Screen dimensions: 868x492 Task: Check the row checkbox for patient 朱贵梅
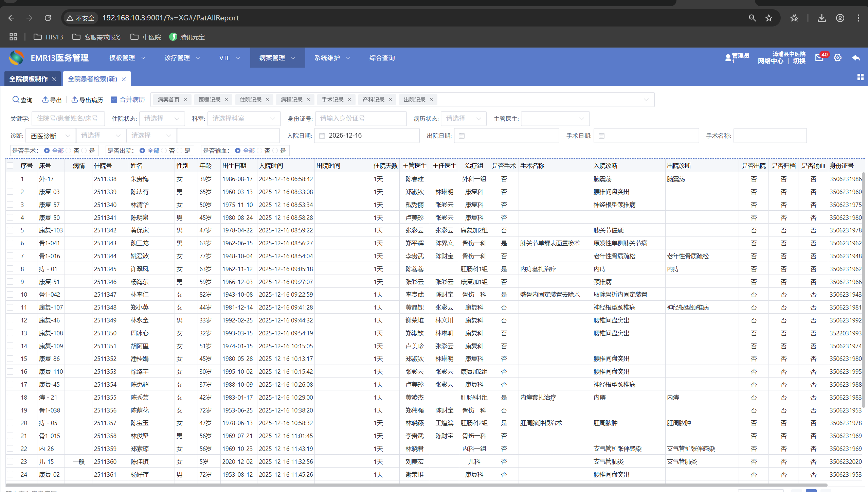[10, 179]
